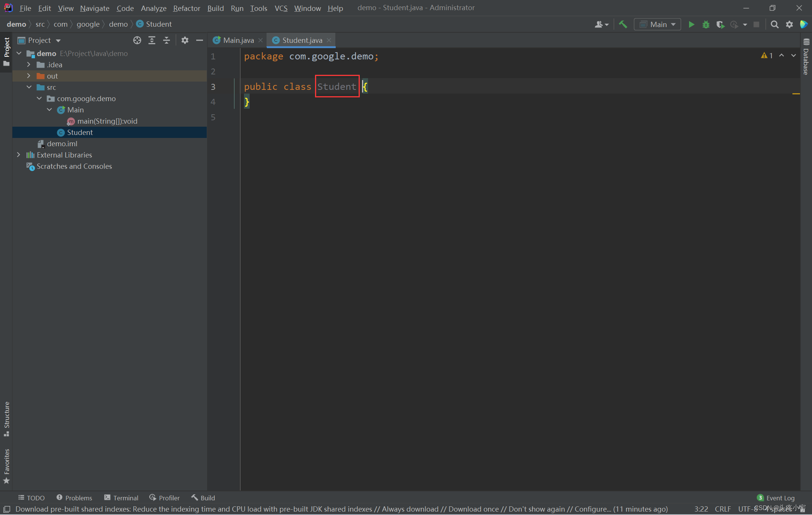
Task: Expand External Libraries node
Action: point(18,155)
